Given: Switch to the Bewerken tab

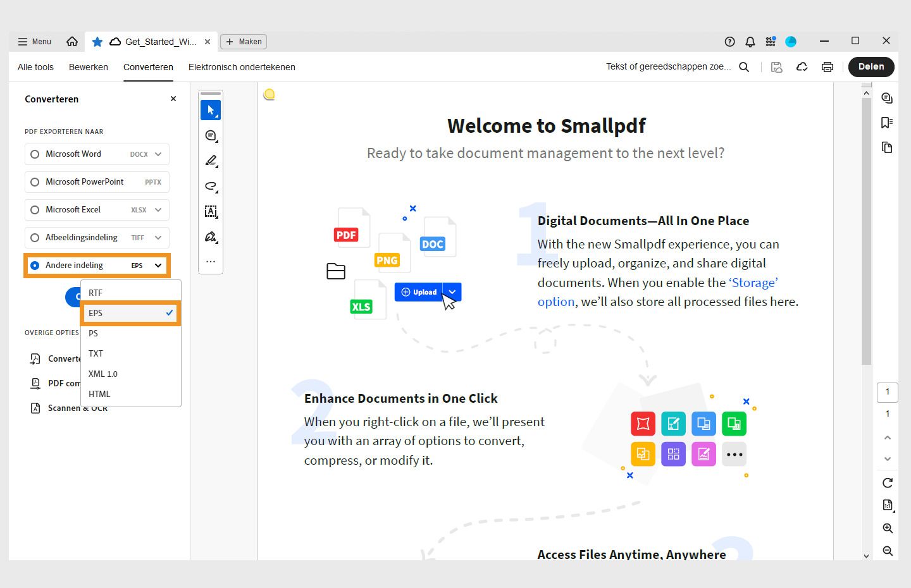Looking at the screenshot, I should (x=89, y=66).
